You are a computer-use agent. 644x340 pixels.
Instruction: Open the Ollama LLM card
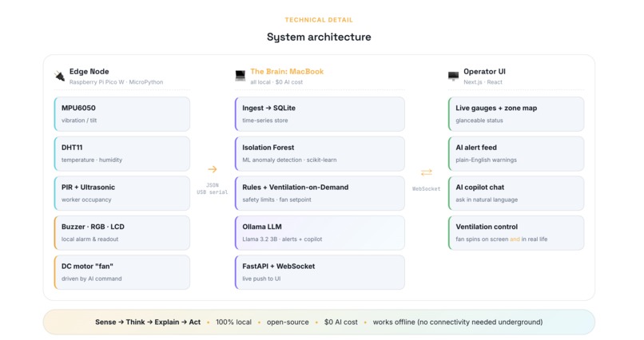click(320, 232)
